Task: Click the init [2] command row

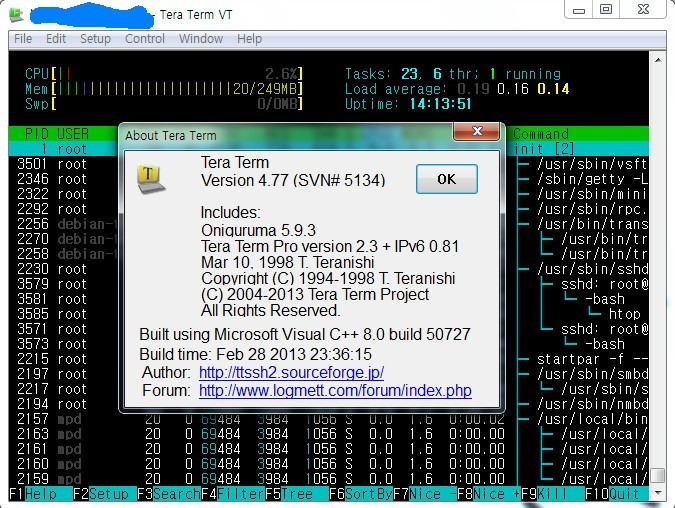Action: coord(544,149)
